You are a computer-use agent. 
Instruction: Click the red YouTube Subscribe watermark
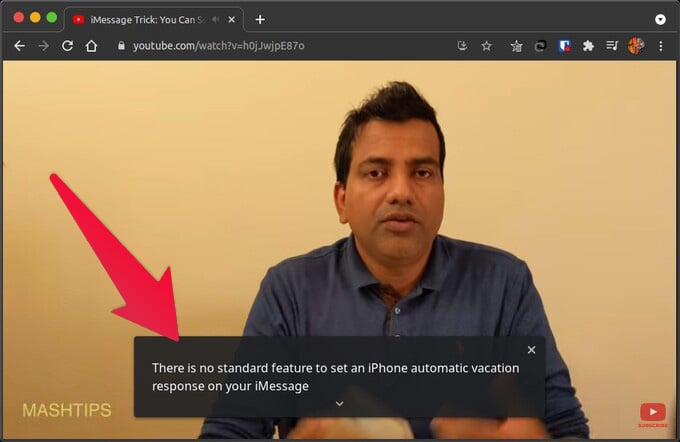pyautogui.click(x=653, y=414)
